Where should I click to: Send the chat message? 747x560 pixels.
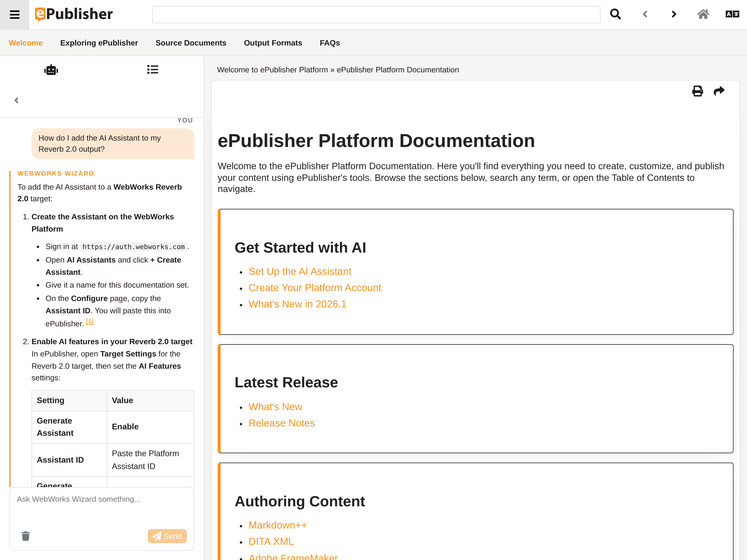click(167, 536)
